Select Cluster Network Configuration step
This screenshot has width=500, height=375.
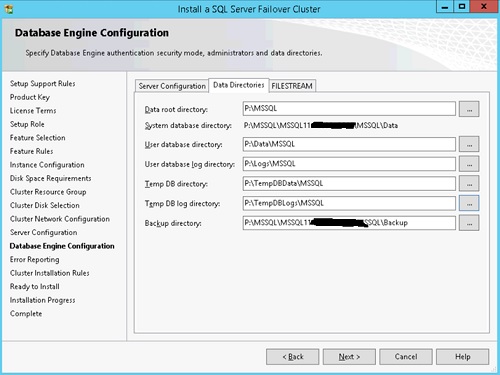pos(60,219)
